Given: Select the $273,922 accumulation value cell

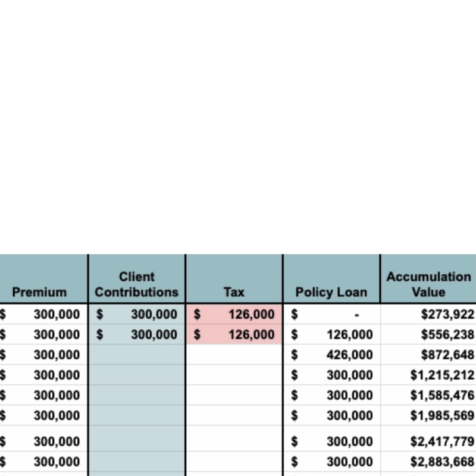Looking at the screenshot, I should pyautogui.click(x=428, y=314).
